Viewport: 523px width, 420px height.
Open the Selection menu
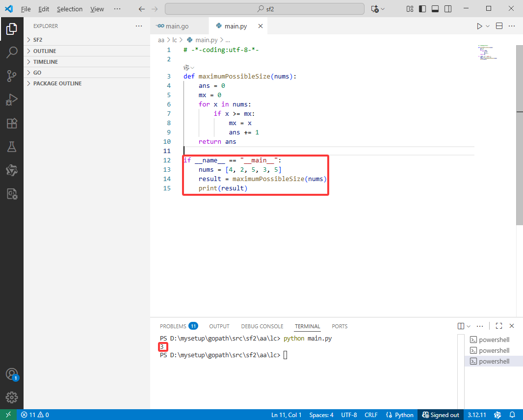pos(70,9)
